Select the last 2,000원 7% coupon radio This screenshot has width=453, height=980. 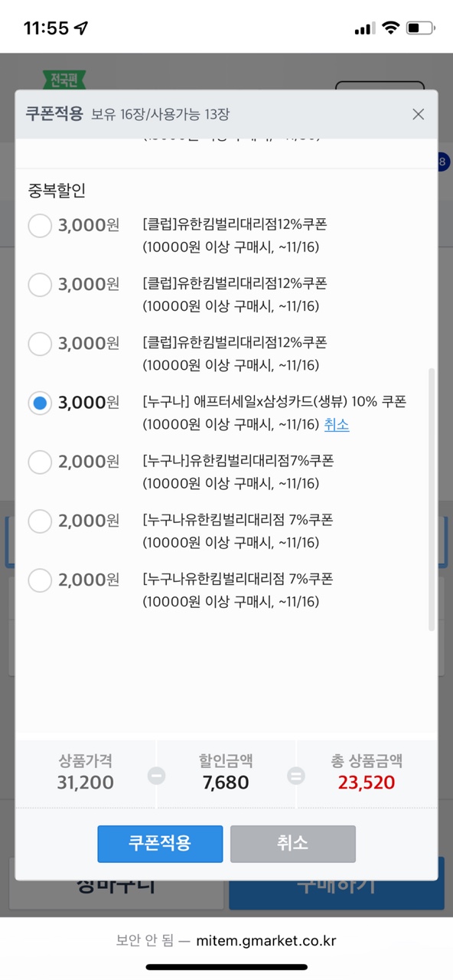40,580
